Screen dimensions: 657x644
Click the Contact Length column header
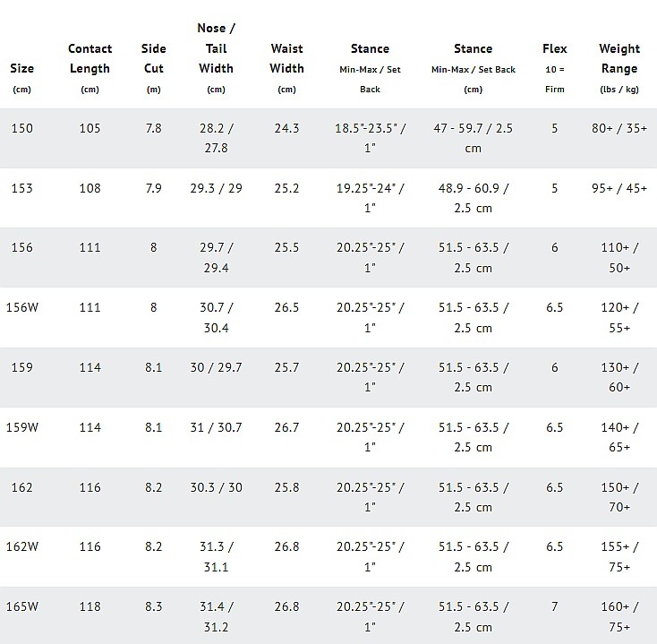click(90, 58)
